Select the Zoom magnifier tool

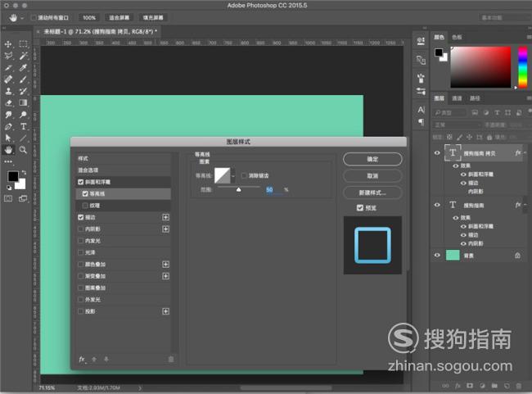pos(23,150)
